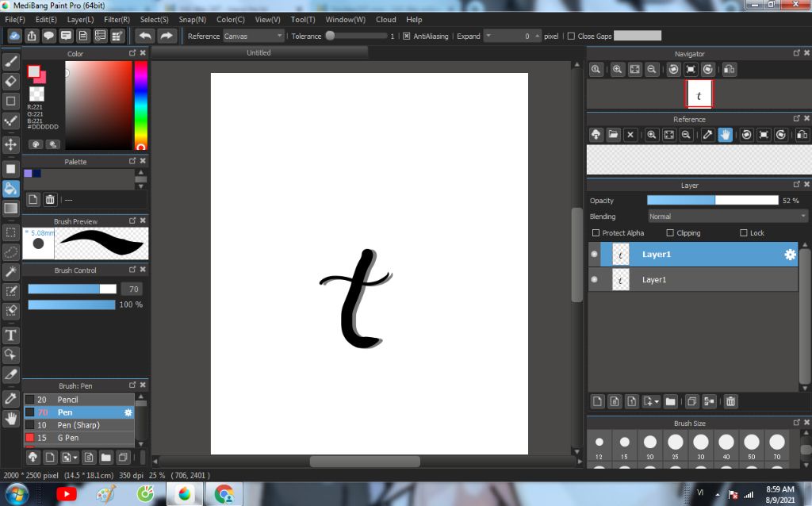This screenshot has width=812, height=506.
Task: Open the Reference Canvas dropdown
Action: pos(253,36)
